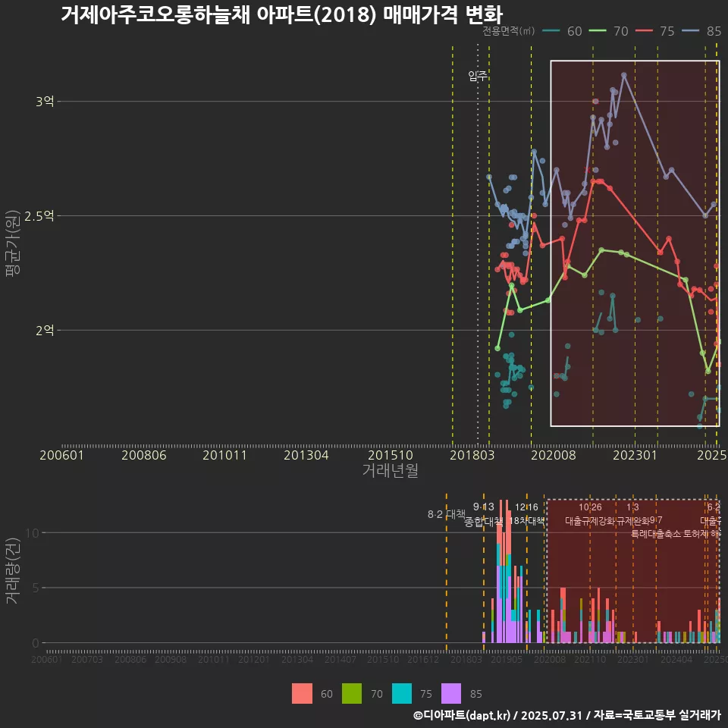Click the blue 85 line swatch in top legend

(690, 31)
